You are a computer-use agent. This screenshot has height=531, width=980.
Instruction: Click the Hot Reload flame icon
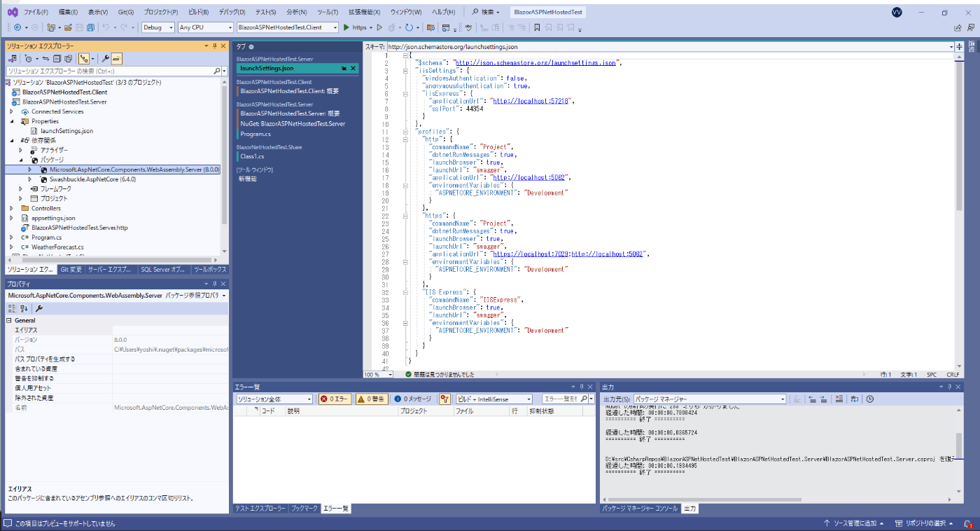pos(392,27)
